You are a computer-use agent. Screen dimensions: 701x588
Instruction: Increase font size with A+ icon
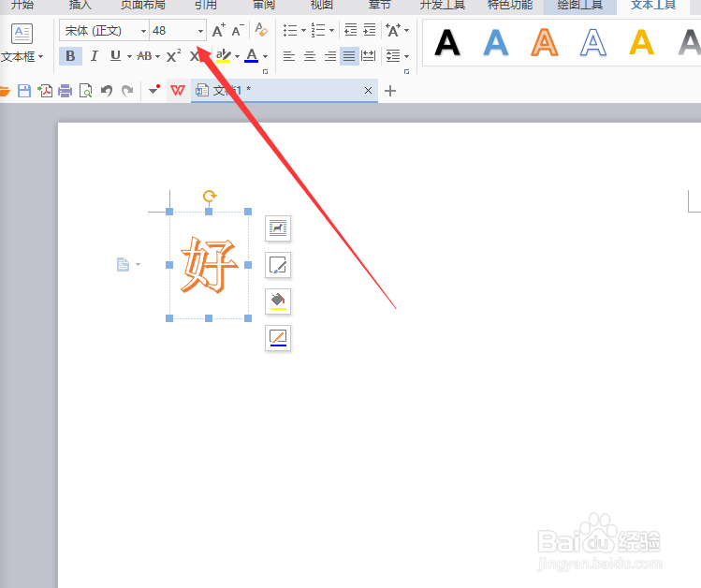219,30
